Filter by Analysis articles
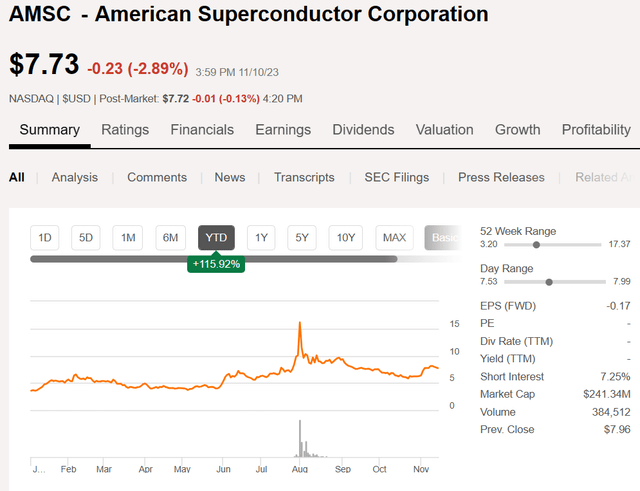This screenshot has width=640, height=491. coord(75,177)
